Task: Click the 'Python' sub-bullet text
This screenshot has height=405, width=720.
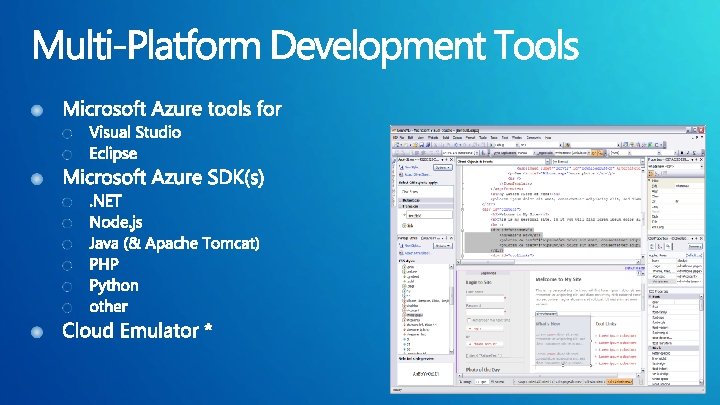Action: point(113,286)
